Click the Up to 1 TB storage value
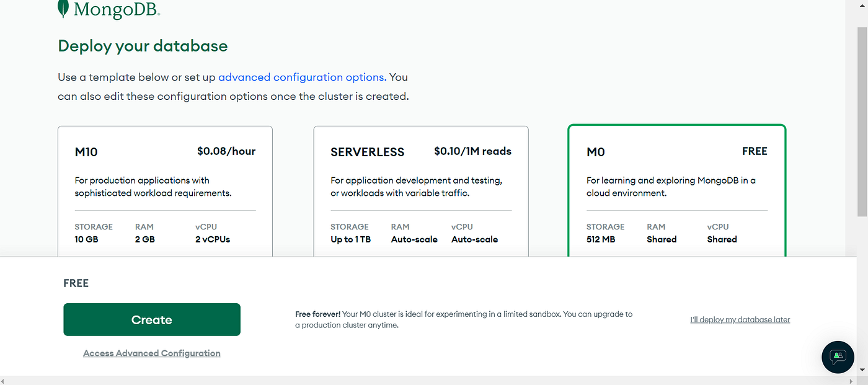The image size is (868, 385). pos(350,239)
